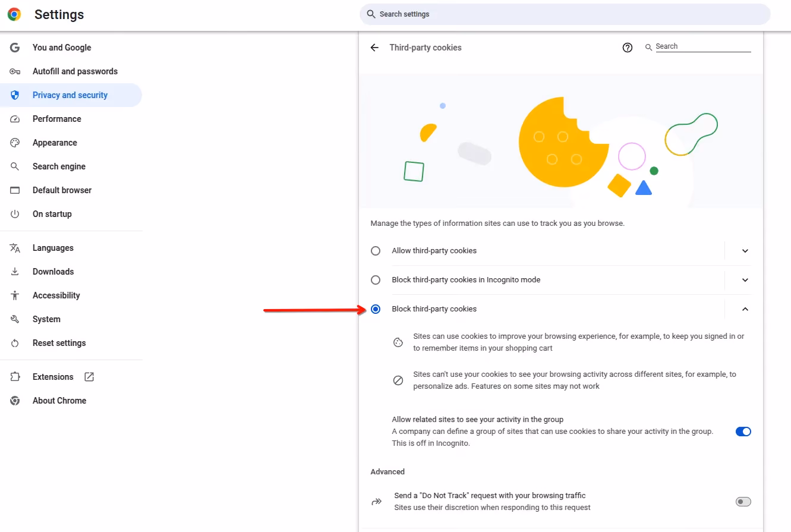Screen dimensions: 791x532
Task: Collapse the Block third-party cookies details
Action: [745, 309]
